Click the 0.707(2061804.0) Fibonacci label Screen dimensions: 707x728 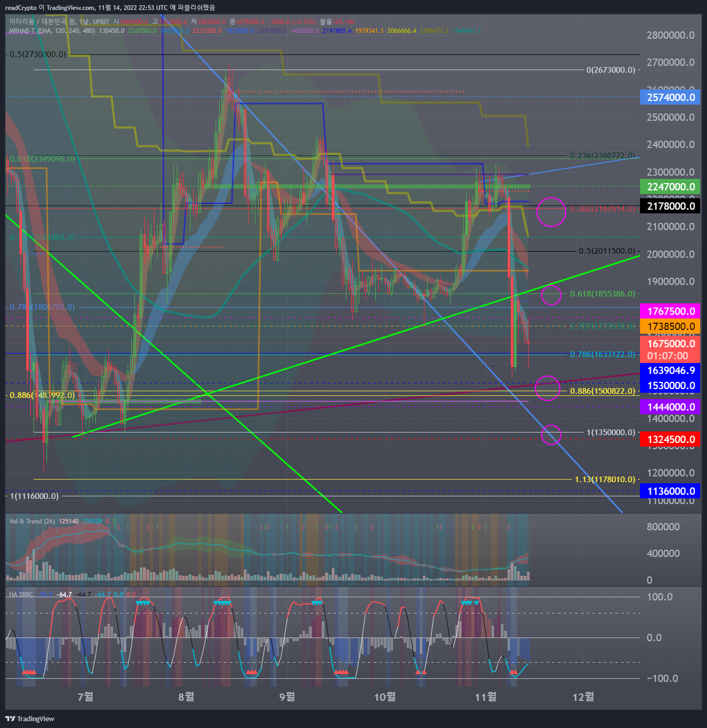[42, 237]
